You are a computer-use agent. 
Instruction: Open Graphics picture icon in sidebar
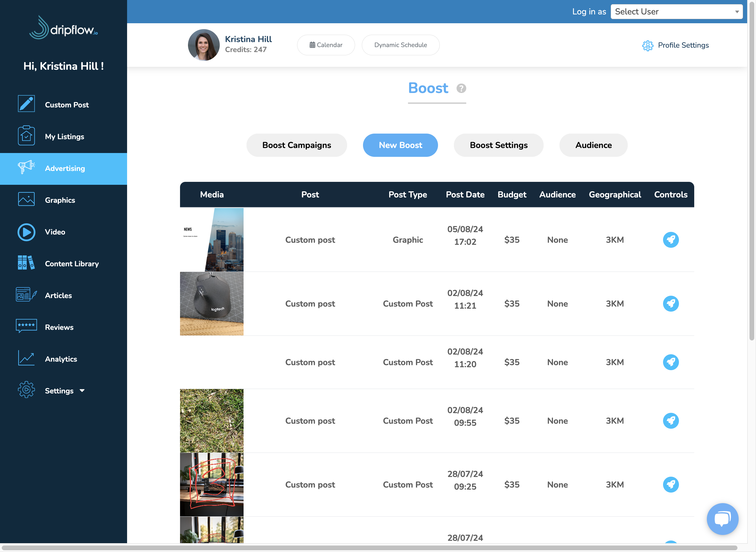pos(26,199)
